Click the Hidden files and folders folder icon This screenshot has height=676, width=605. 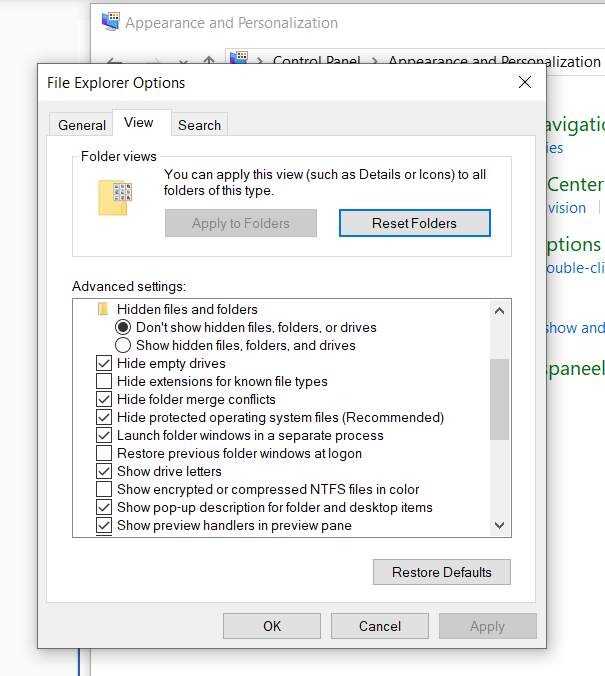click(x=103, y=309)
